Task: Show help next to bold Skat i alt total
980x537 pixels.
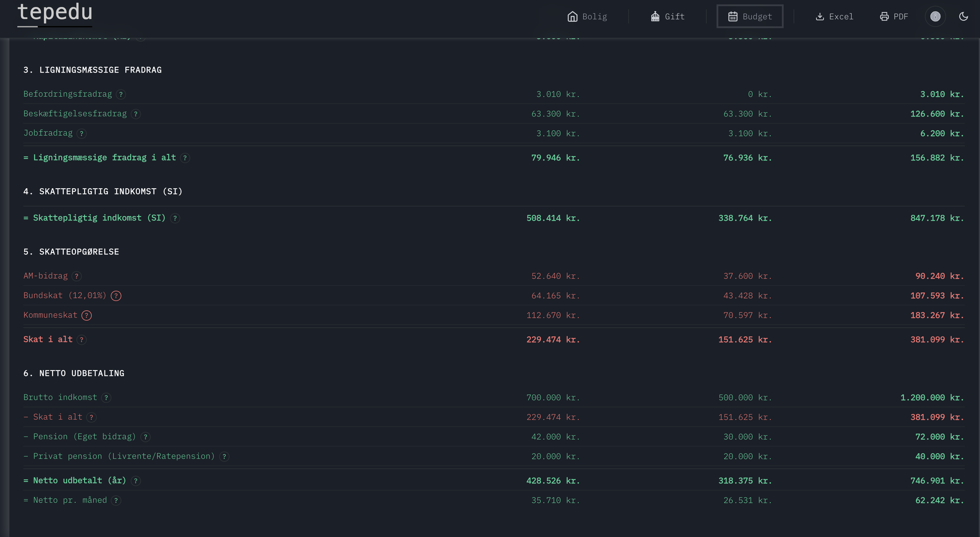Action: pyautogui.click(x=81, y=340)
